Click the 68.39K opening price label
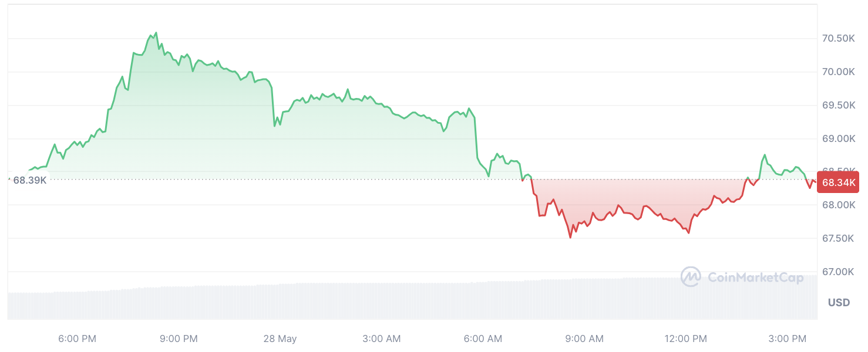868x352 pixels. click(x=29, y=180)
